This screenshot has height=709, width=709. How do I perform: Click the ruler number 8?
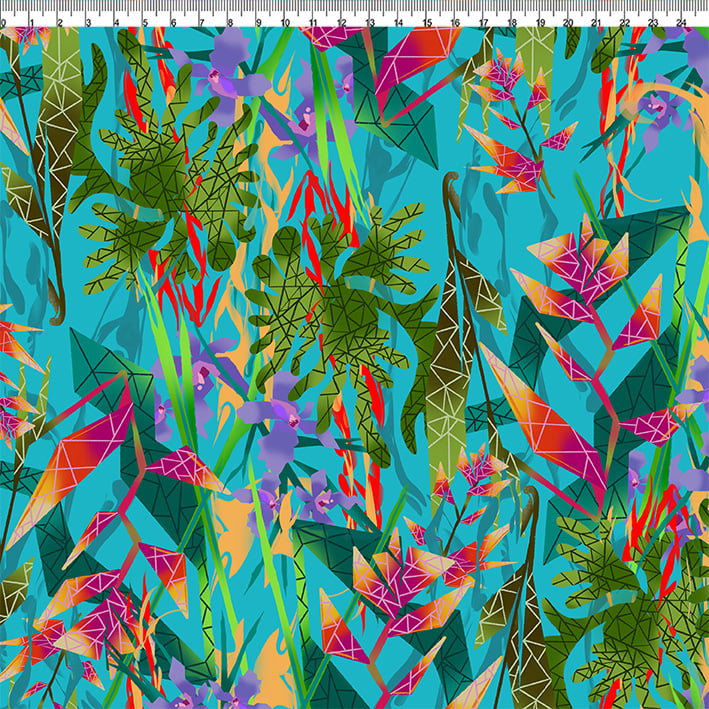point(230,23)
